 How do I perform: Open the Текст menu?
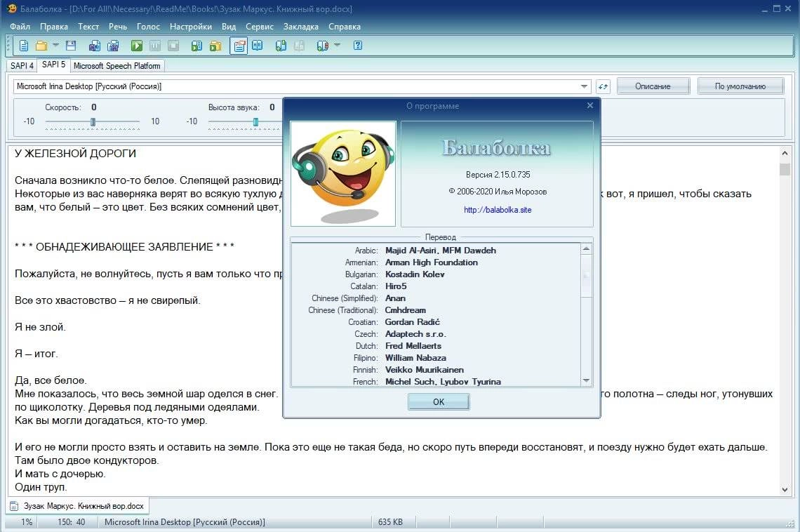[88, 27]
